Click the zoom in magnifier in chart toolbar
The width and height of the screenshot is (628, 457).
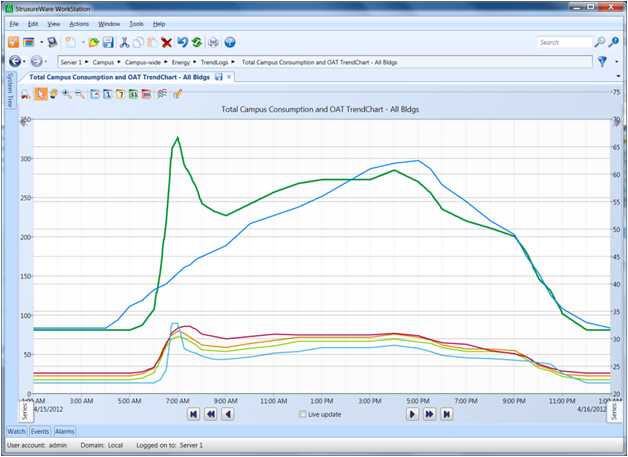(x=67, y=94)
